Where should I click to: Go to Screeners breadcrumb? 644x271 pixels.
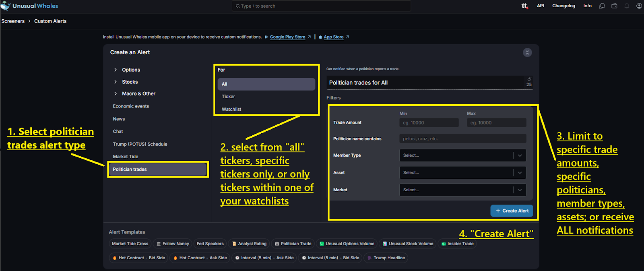coord(13,21)
